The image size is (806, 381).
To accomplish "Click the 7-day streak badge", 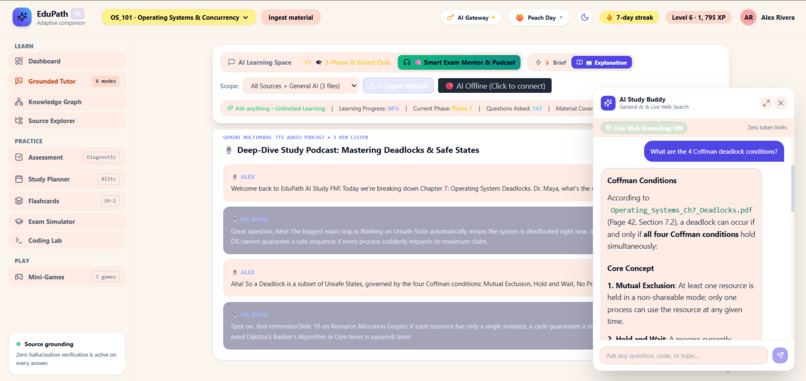I will tap(630, 17).
